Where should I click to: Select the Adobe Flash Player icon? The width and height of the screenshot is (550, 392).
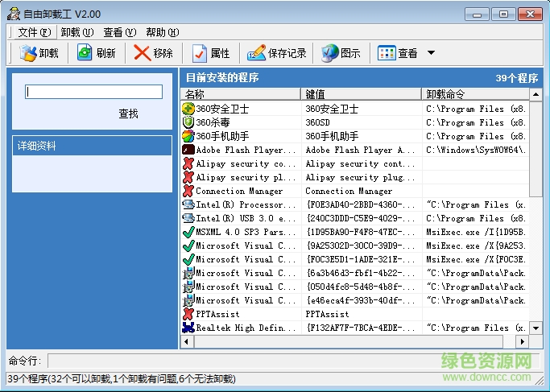(x=188, y=150)
